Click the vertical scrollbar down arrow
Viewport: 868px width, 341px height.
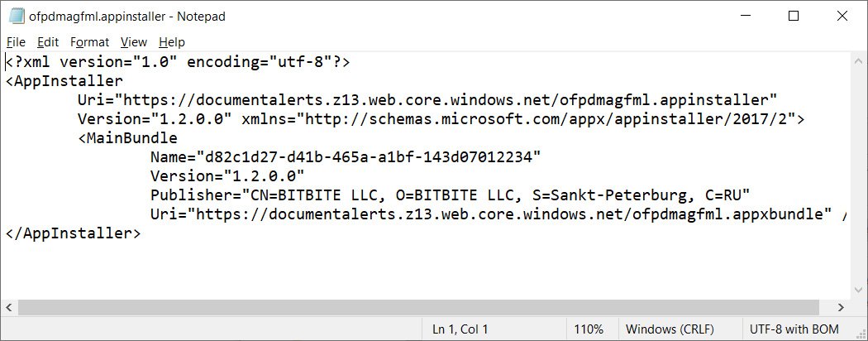[859, 291]
